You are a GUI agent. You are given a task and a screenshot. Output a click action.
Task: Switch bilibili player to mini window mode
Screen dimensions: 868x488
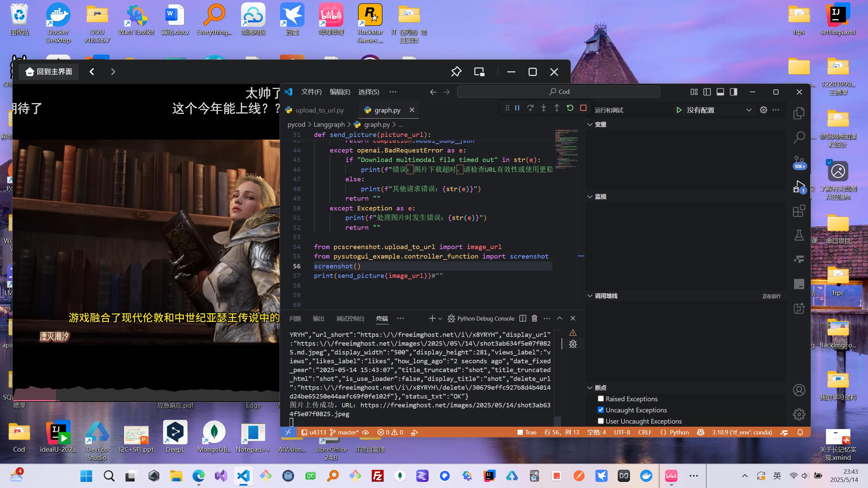(x=479, y=72)
